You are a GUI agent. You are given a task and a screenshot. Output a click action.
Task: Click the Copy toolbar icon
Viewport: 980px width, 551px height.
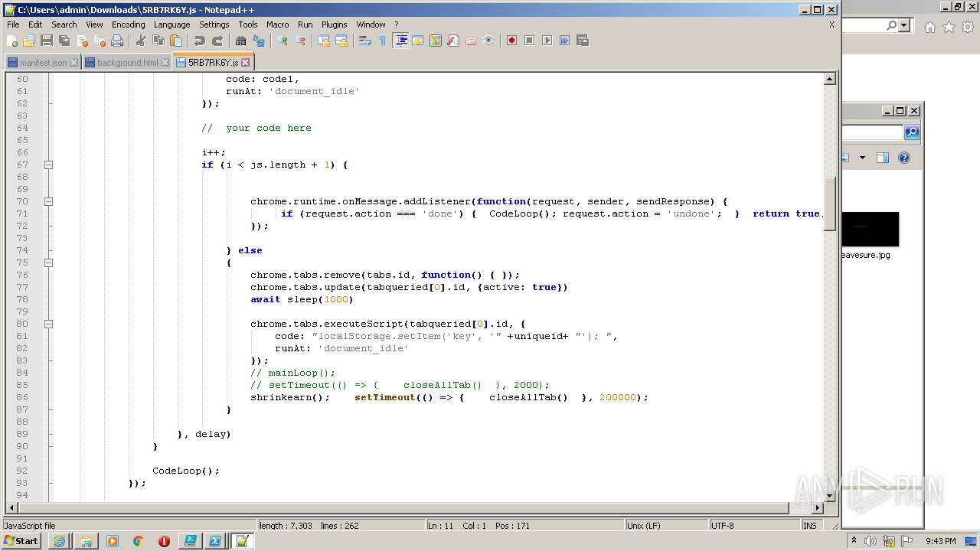(158, 41)
